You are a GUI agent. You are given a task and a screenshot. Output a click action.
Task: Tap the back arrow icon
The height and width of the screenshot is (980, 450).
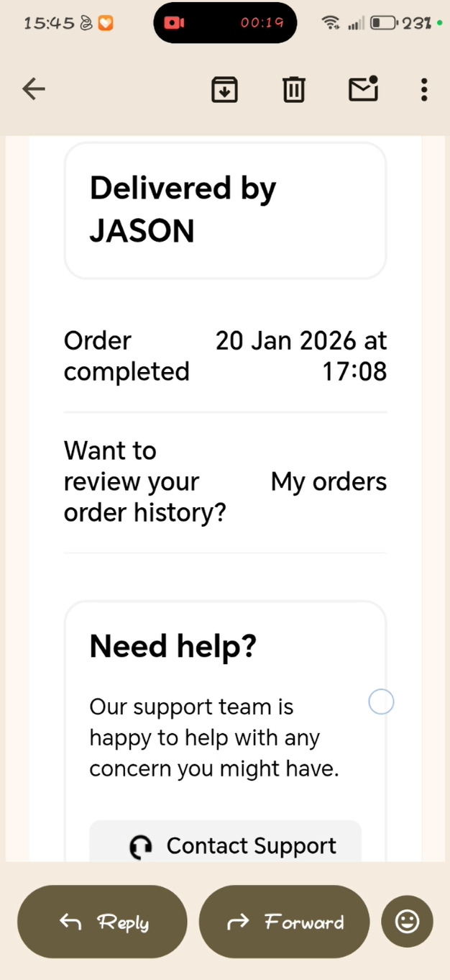[34, 89]
